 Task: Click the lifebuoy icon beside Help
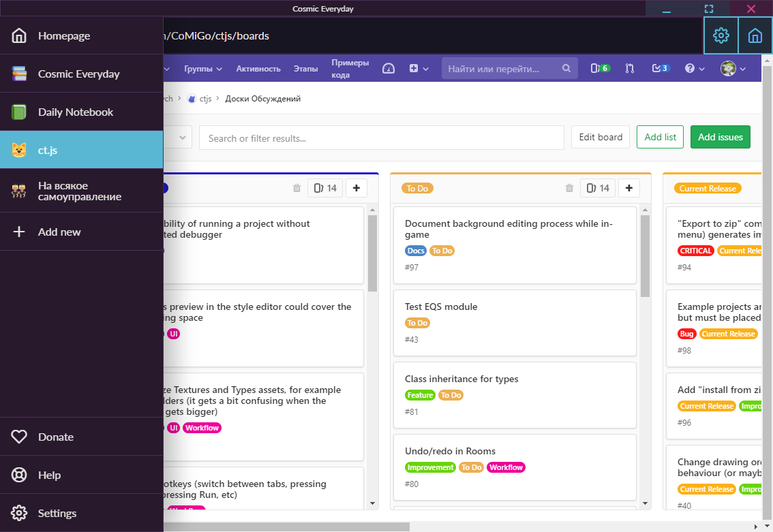(x=18, y=475)
